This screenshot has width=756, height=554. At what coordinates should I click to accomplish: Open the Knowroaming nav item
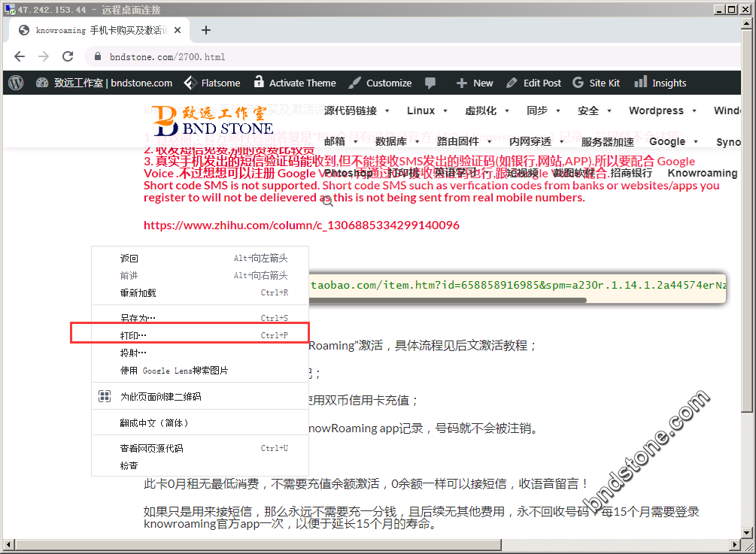pyautogui.click(x=703, y=173)
